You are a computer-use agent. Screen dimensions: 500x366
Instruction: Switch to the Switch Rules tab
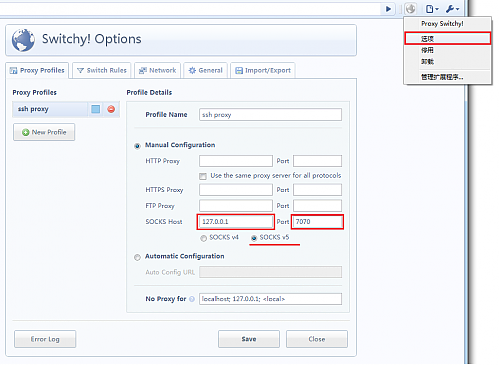[102, 70]
